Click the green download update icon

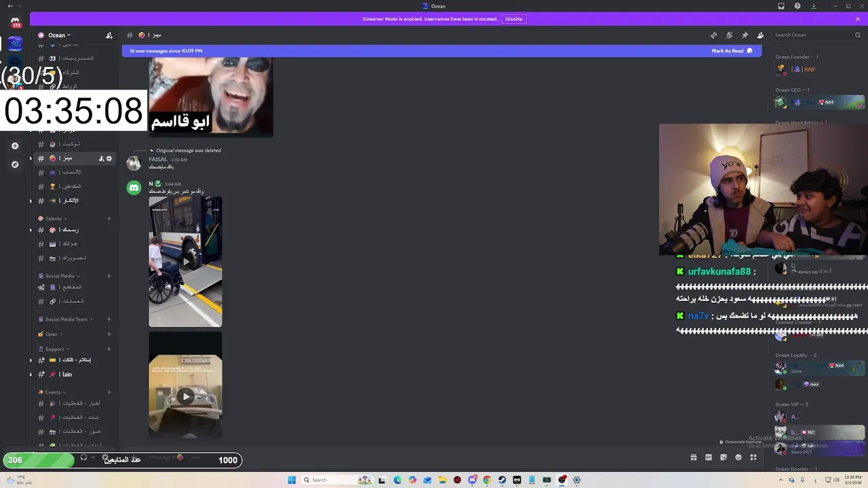click(814, 6)
